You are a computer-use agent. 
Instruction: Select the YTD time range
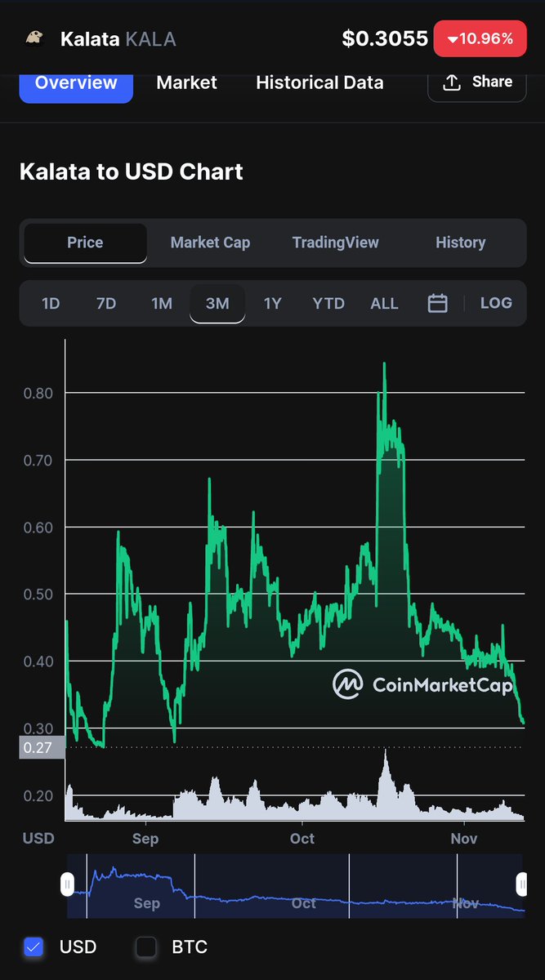(x=328, y=304)
